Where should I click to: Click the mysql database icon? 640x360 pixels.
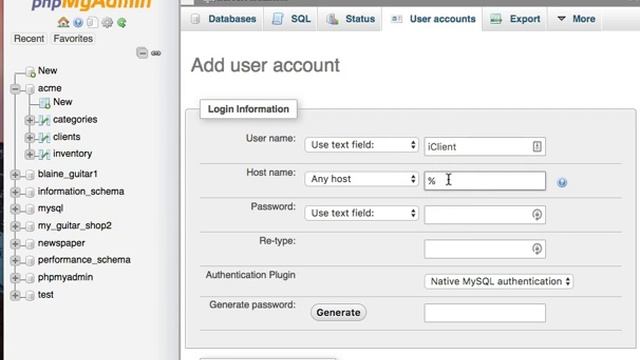[30, 209]
